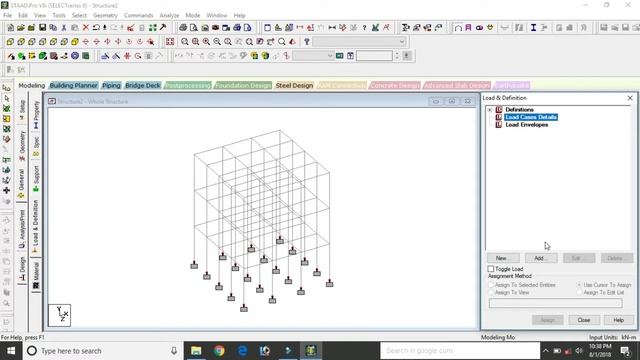
Task: Open Microsoft Edge from taskbar
Action: (x=242, y=351)
